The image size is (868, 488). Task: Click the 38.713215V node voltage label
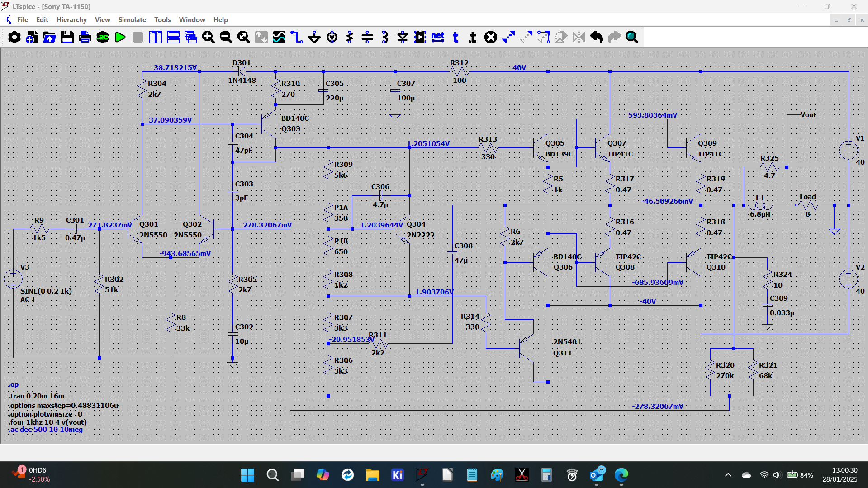click(175, 68)
